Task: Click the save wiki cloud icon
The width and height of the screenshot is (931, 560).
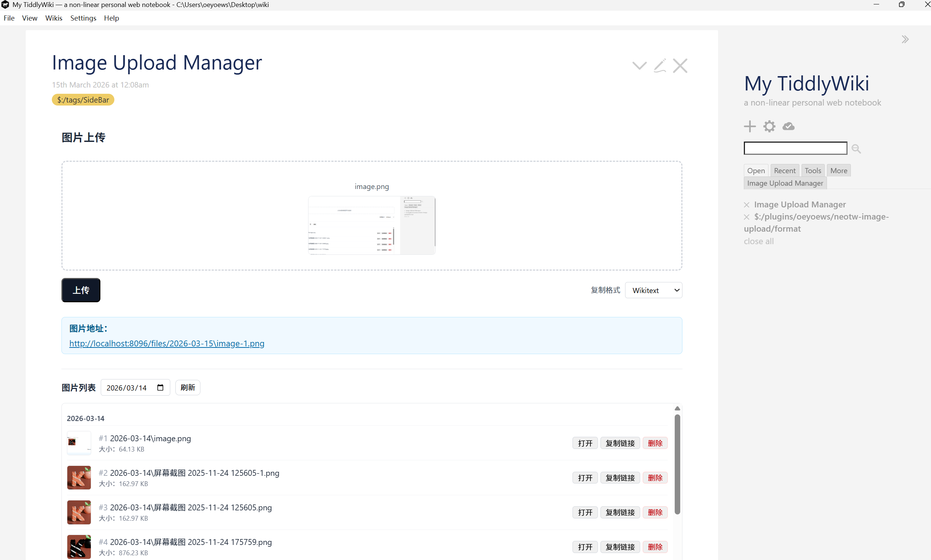Action: pyautogui.click(x=788, y=126)
